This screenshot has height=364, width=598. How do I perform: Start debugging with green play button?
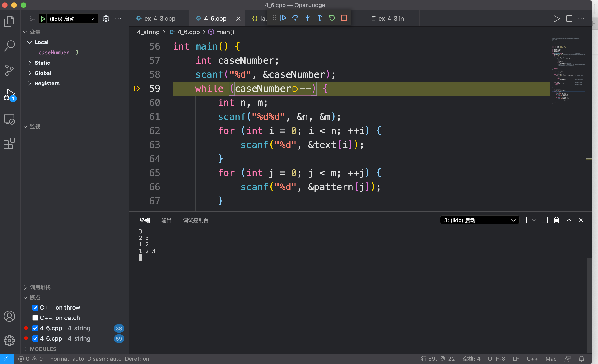coord(43,19)
